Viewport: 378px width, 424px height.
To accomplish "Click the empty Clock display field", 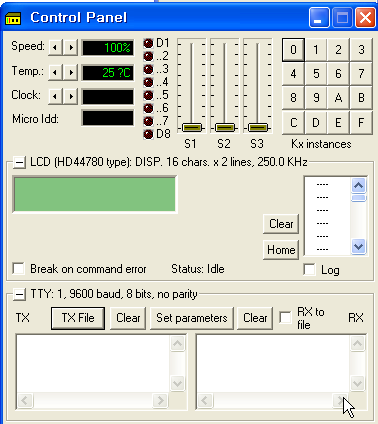I will pos(108,97).
